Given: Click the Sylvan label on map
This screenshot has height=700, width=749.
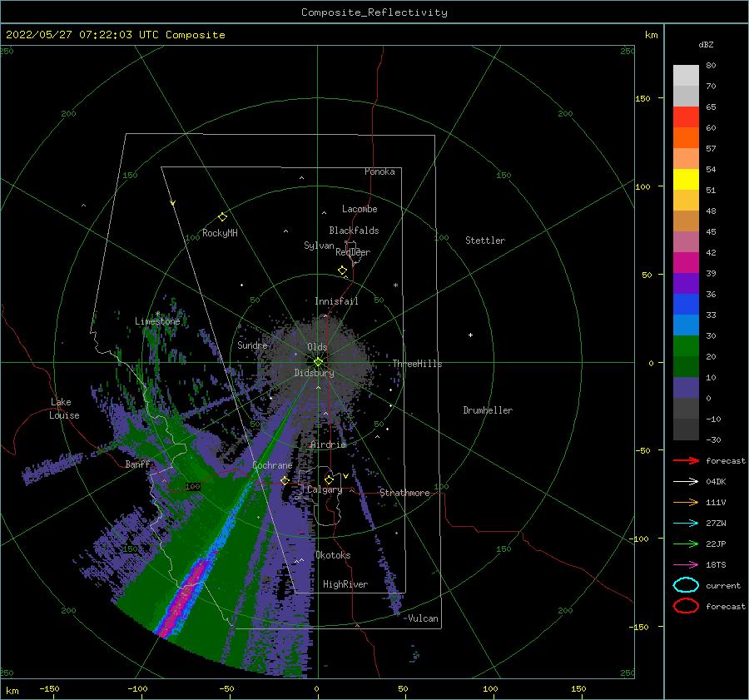Looking at the screenshot, I should click(x=319, y=246).
